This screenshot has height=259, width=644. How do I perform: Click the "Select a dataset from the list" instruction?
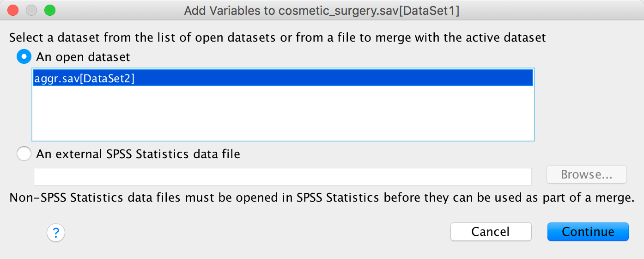pyautogui.click(x=277, y=38)
